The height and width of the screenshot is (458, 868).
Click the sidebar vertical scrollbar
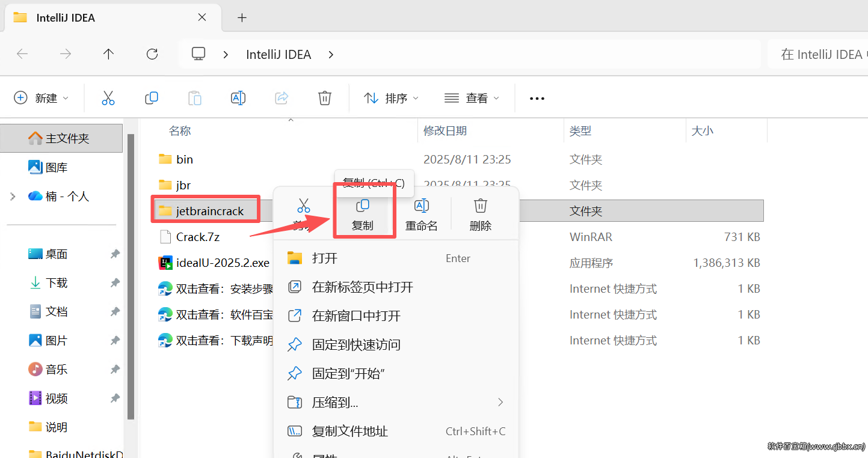click(131, 276)
